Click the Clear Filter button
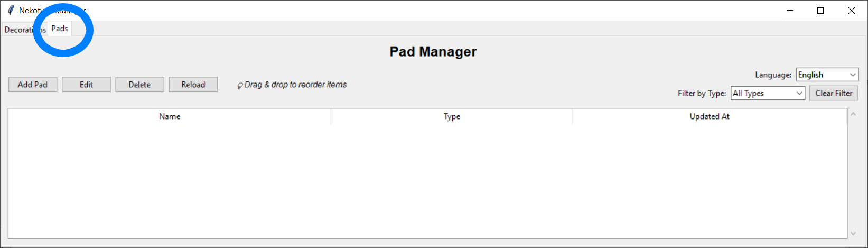Image resolution: width=868 pixels, height=248 pixels. point(834,93)
